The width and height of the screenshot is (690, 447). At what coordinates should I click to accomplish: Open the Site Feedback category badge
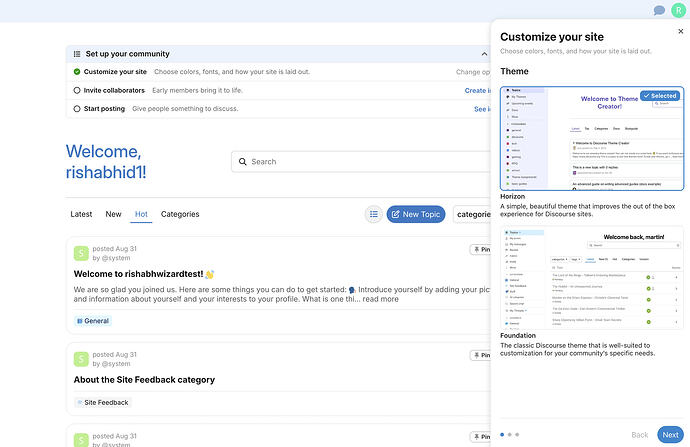click(103, 403)
